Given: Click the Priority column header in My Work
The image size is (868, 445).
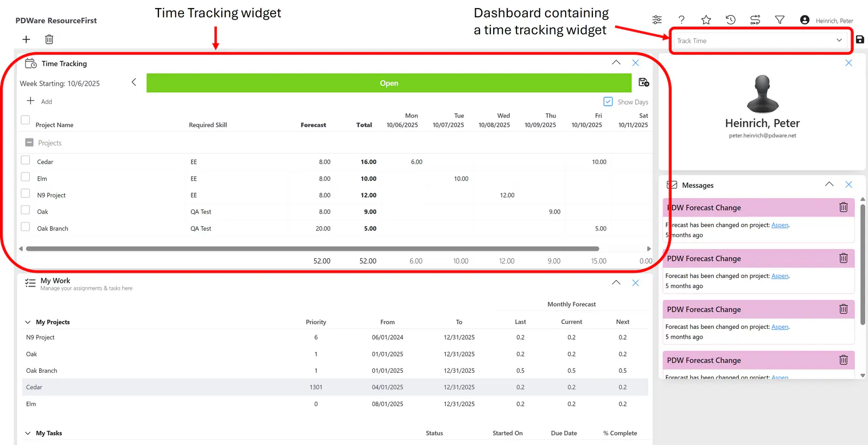Looking at the screenshot, I should point(316,322).
